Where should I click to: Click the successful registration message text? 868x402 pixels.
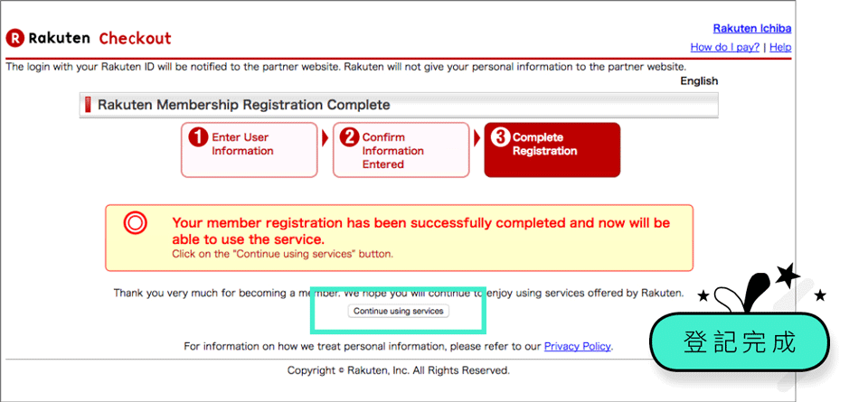click(x=420, y=231)
